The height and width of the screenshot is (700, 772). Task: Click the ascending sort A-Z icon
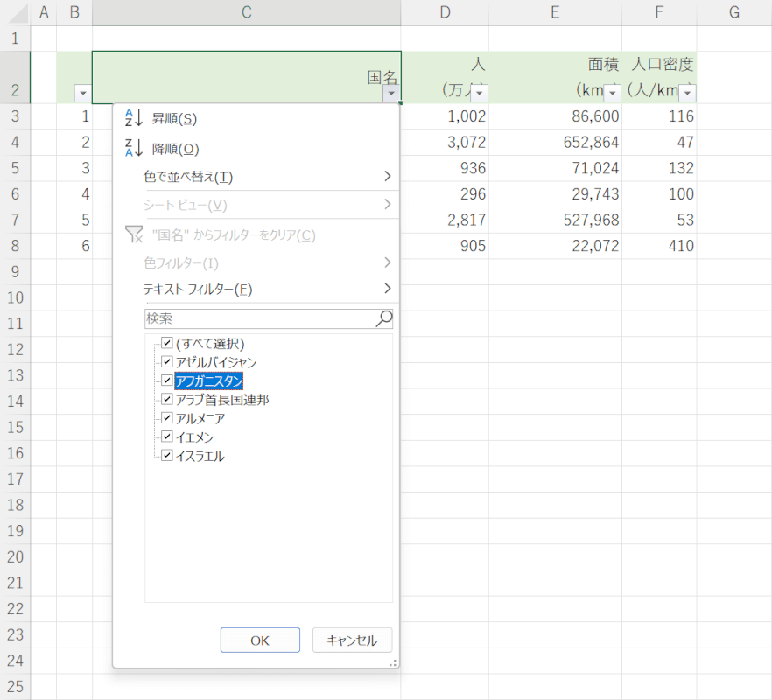133,118
